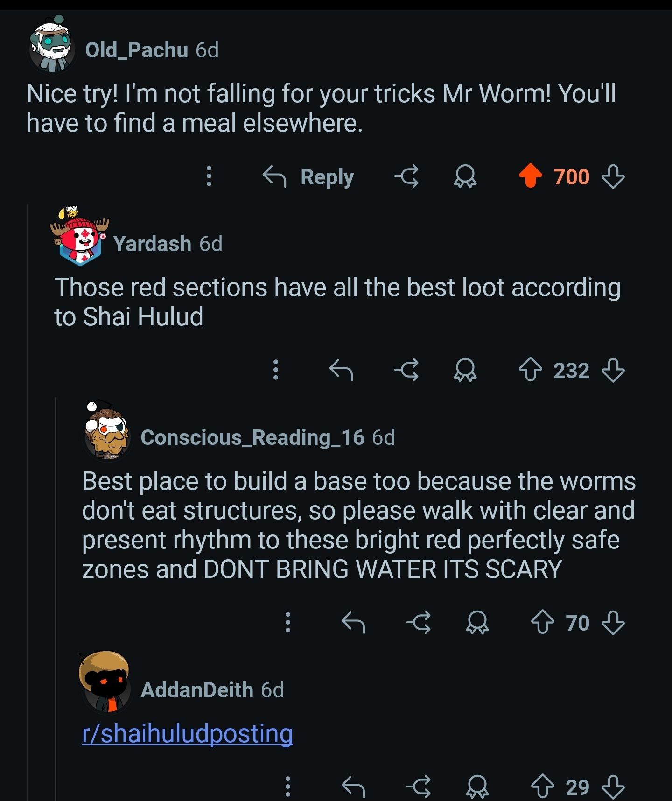Award Conscious_Reading_16's comment

477,623
